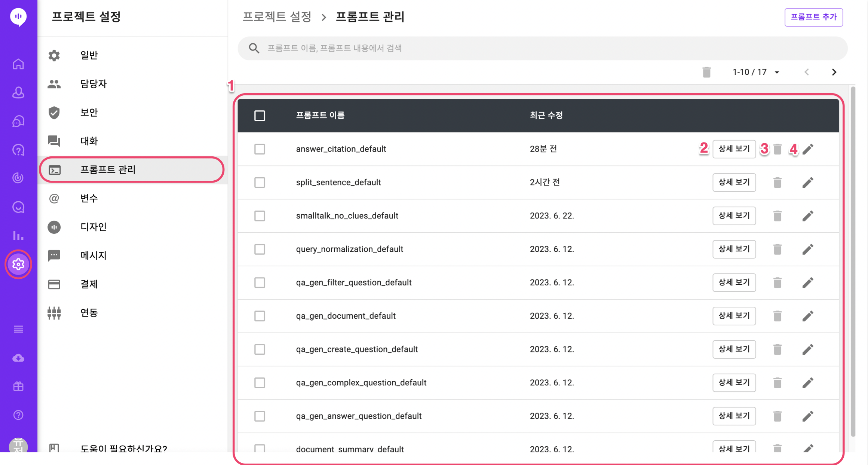Viewport: 868px width, 465px height.
Task: Check the smalltalk_no_clues_default row checkbox
Action: 260,216
